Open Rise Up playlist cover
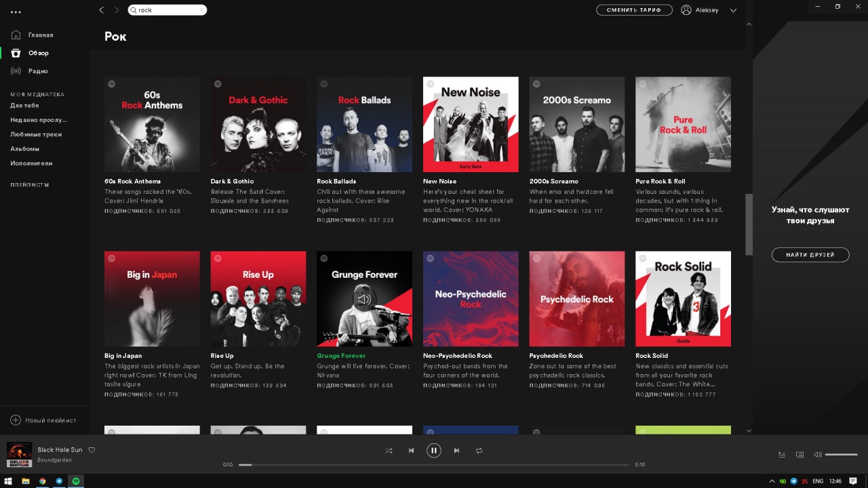 point(258,299)
